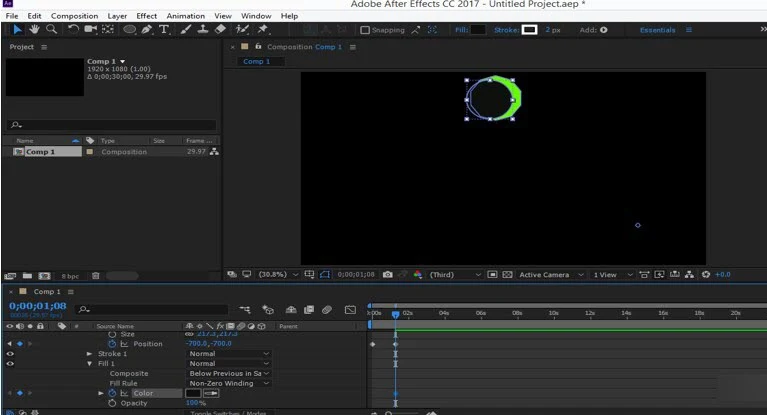Collapse the Fill 1 property group
This screenshot has height=415, width=767.
89,364
